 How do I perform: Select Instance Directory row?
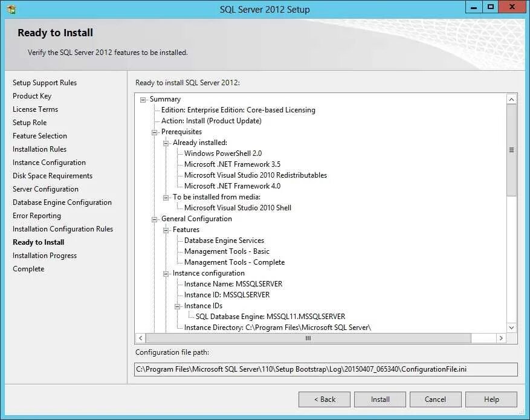[277, 328]
